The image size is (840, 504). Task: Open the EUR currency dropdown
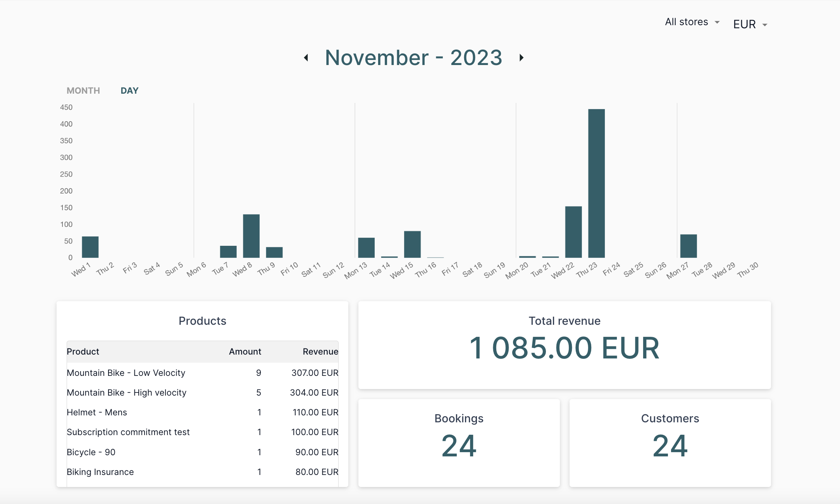tap(765, 24)
